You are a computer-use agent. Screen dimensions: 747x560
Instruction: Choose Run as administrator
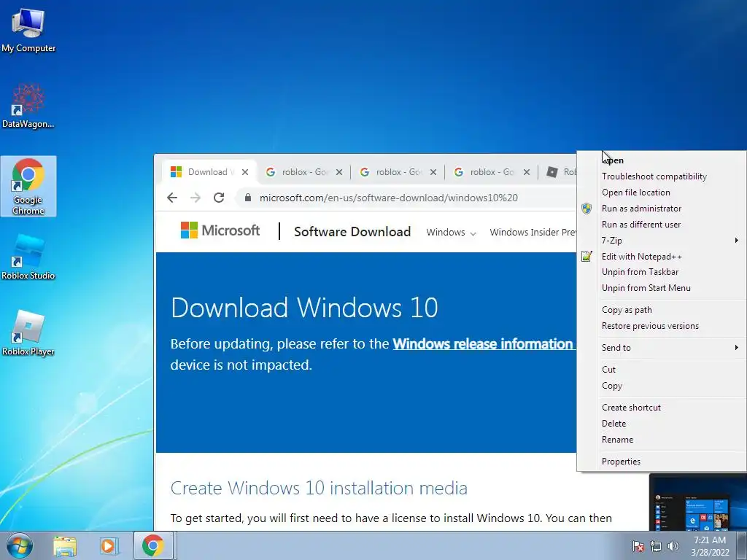[x=661, y=208]
